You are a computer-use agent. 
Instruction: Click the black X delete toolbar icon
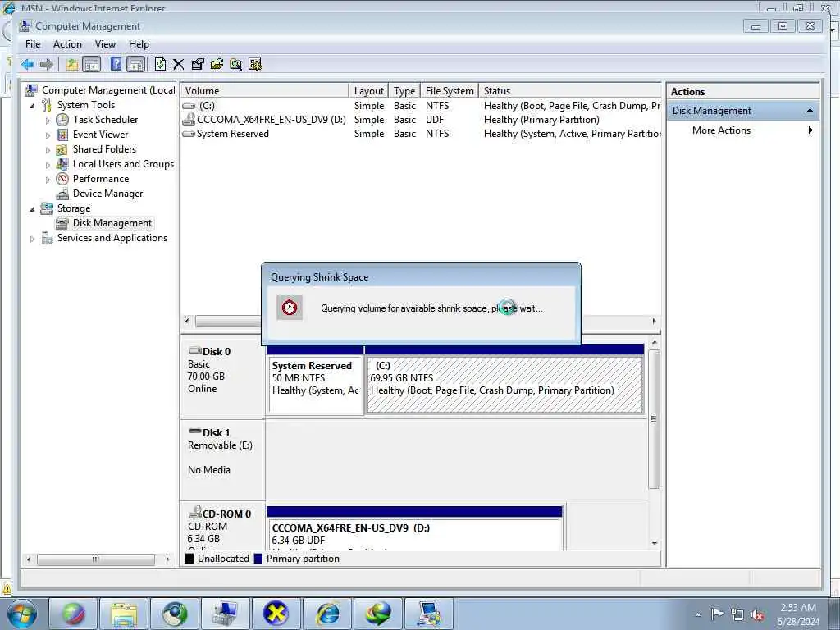178,65
